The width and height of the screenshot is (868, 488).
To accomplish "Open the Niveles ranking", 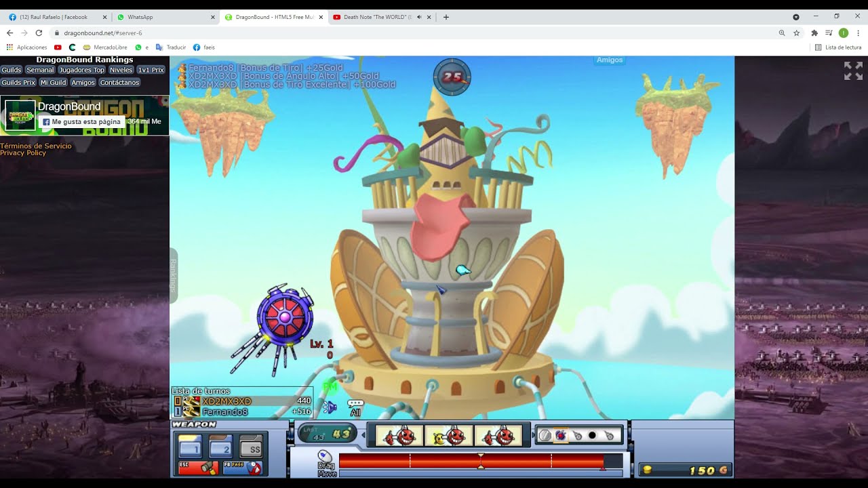I will pyautogui.click(x=121, y=70).
